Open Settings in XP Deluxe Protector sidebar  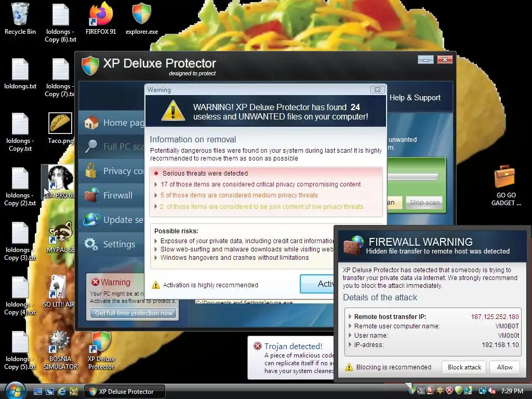111,244
